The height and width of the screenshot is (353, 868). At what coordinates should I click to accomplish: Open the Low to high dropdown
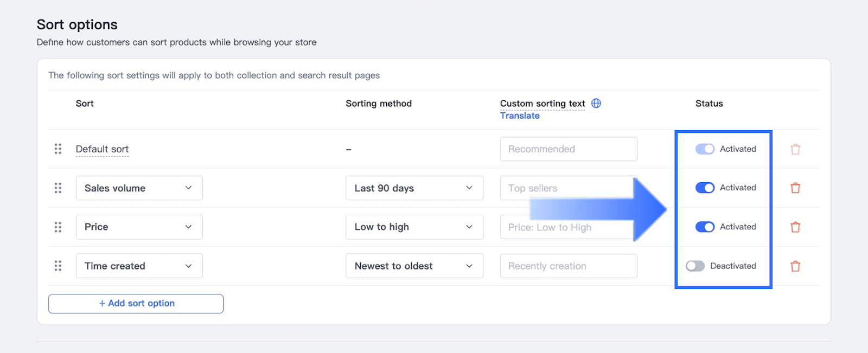[x=414, y=227]
